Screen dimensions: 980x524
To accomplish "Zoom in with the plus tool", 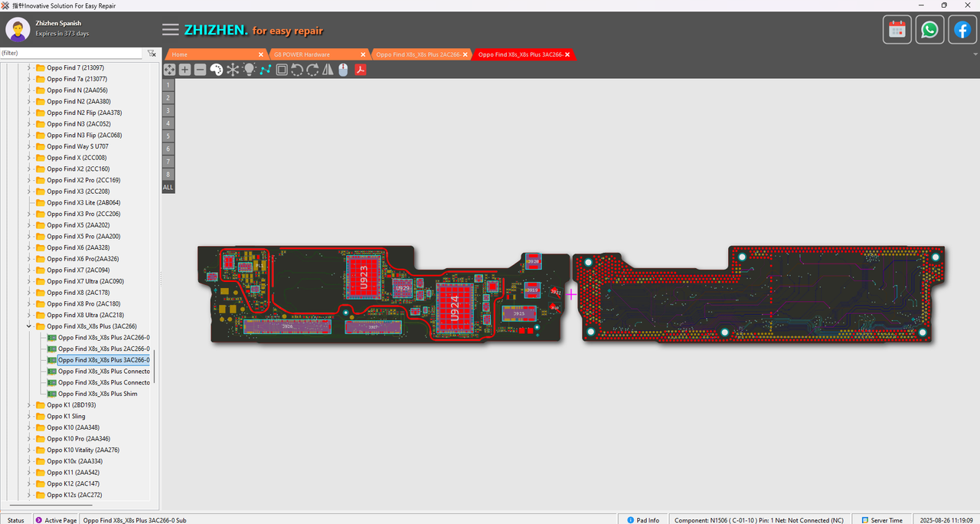I will (185, 70).
